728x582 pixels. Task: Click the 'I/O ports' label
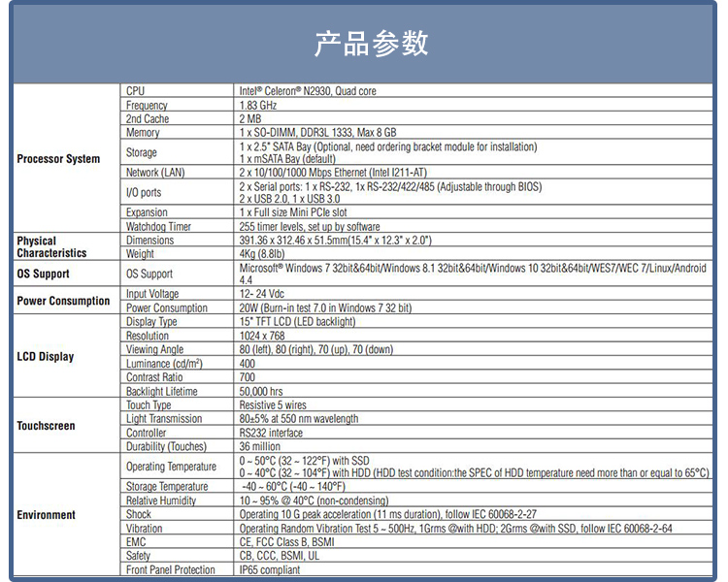pyautogui.click(x=144, y=192)
